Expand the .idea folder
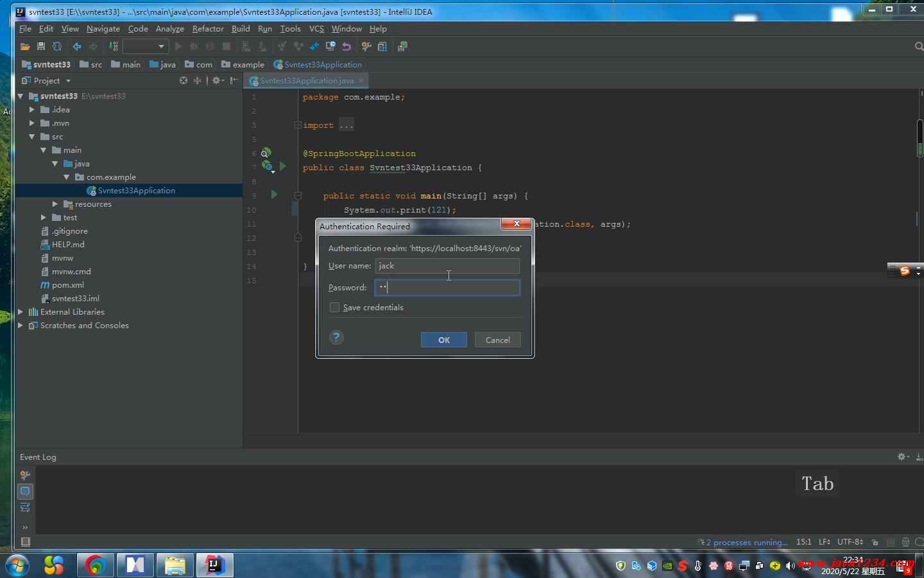Viewport: 924px width, 578px height. 31,110
